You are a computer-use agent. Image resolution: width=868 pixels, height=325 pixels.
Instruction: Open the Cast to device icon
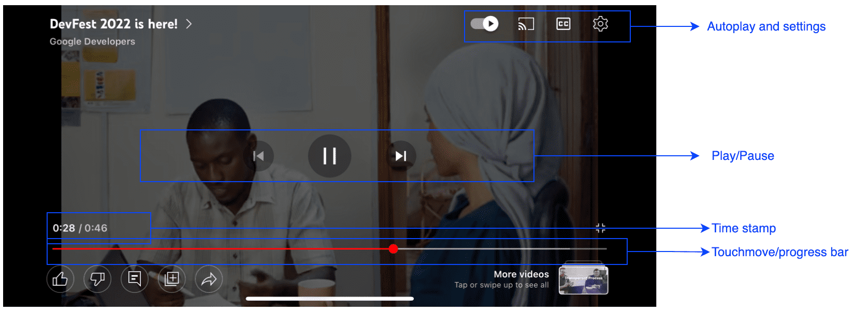point(526,24)
